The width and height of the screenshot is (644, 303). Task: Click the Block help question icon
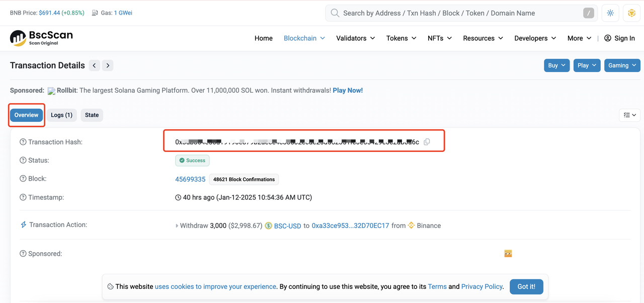point(23,179)
